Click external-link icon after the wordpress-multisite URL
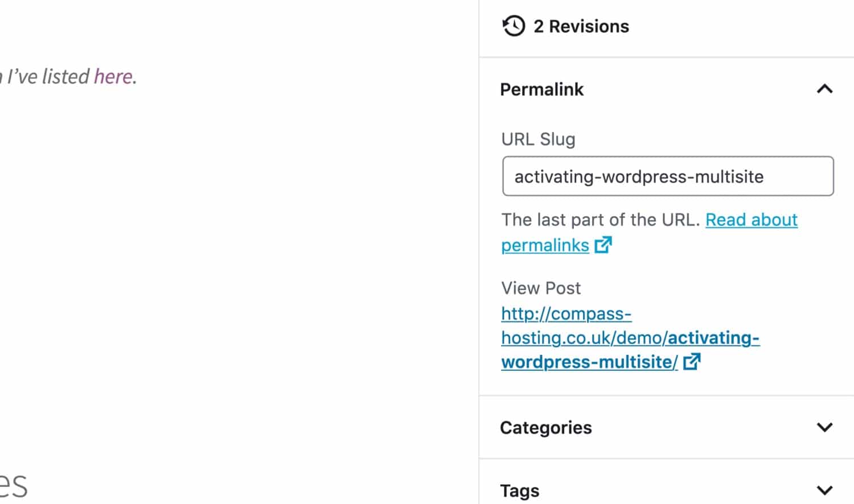The height and width of the screenshot is (504, 854). [x=692, y=362]
